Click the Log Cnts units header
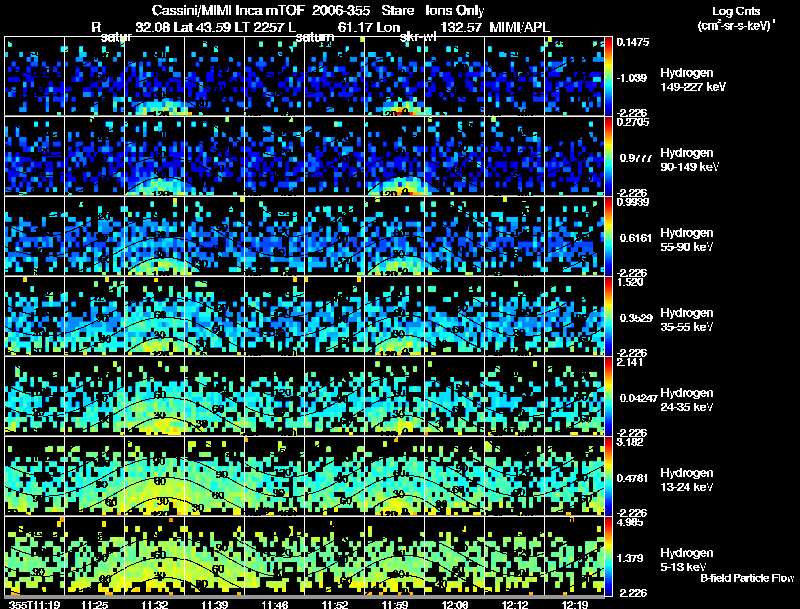This screenshot has width=800, height=609. (736, 19)
